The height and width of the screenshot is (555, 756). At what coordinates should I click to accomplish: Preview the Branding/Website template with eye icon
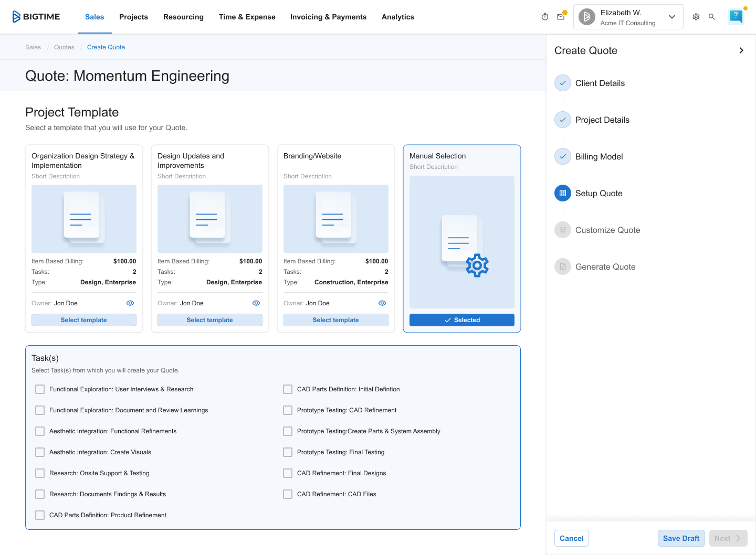tap(382, 303)
